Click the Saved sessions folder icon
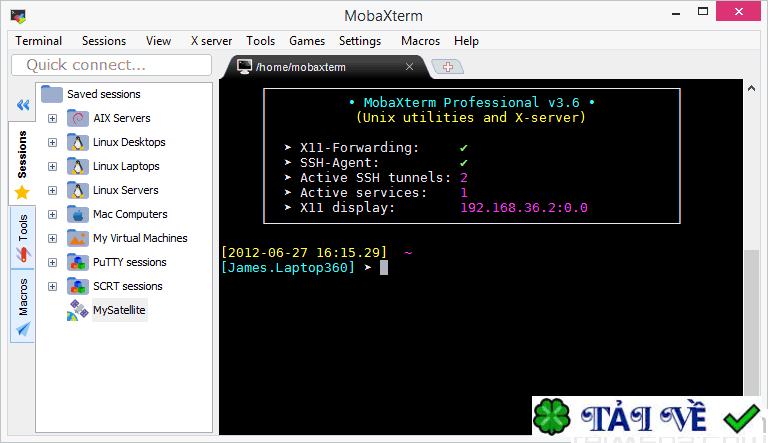 coord(52,94)
